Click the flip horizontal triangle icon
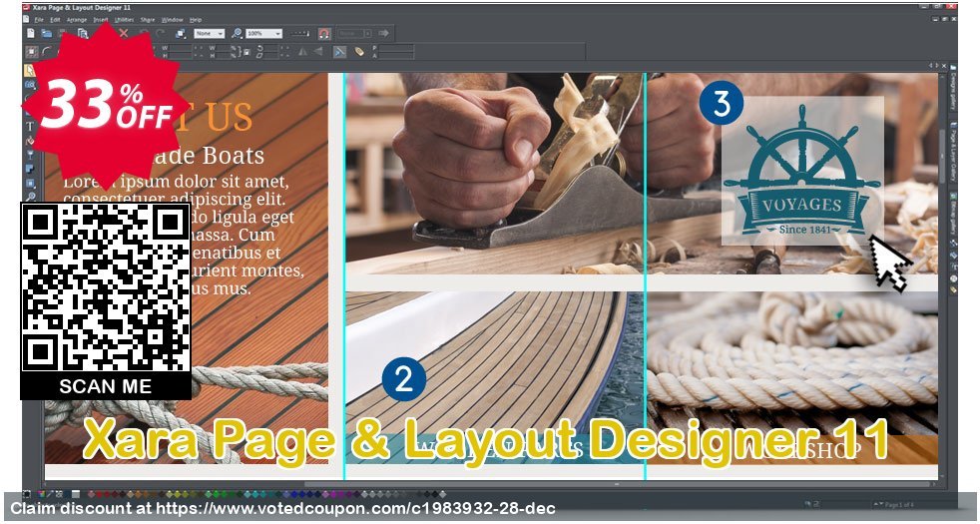 click(302, 52)
